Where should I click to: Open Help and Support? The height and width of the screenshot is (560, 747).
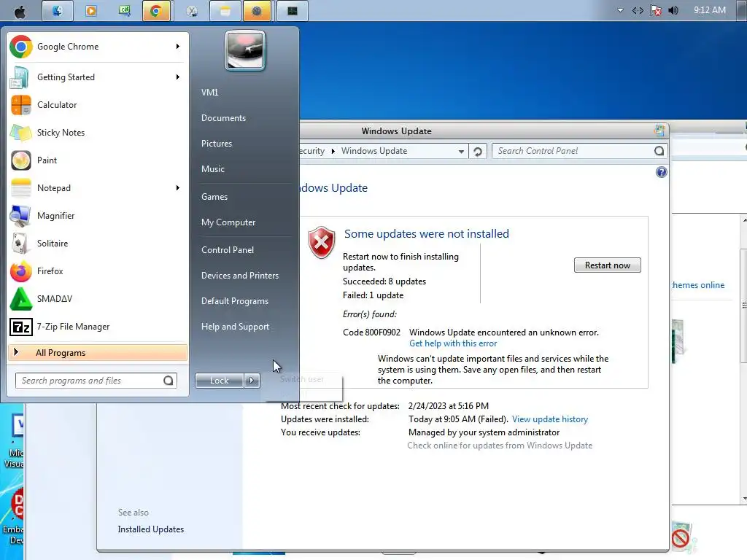coord(235,327)
